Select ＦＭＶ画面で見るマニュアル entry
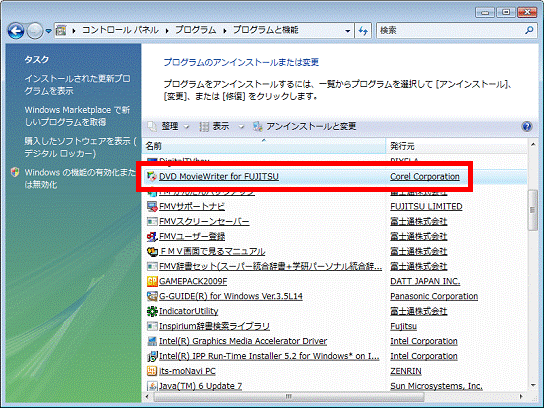The image size is (544, 408). coord(212,252)
